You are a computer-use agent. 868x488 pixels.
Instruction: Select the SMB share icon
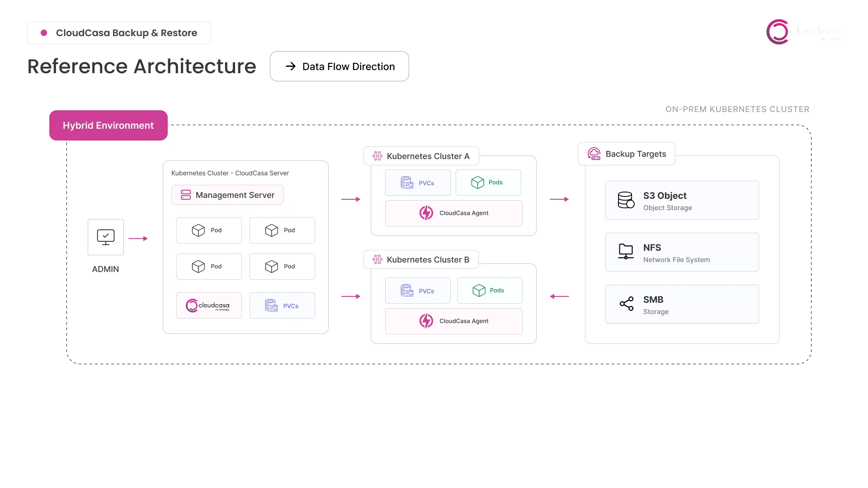coord(626,304)
